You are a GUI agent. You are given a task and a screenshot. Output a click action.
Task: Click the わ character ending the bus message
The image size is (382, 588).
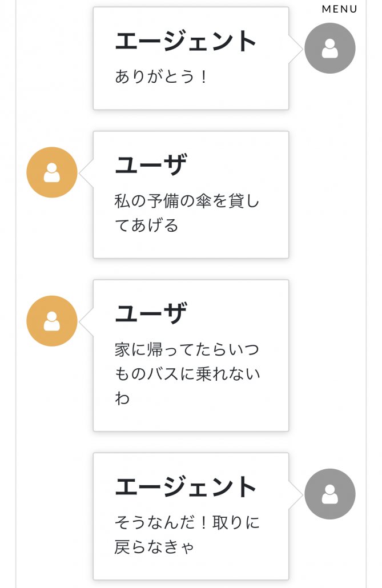click(122, 398)
